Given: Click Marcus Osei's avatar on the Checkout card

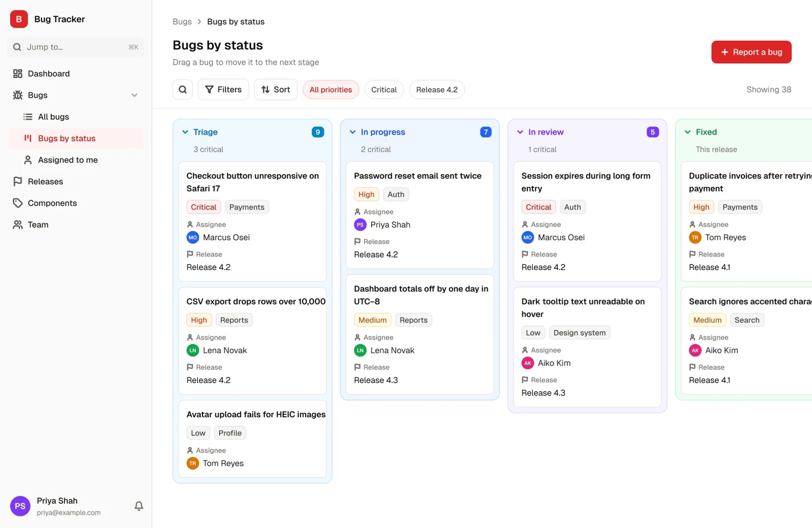Looking at the screenshot, I should pos(193,237).
